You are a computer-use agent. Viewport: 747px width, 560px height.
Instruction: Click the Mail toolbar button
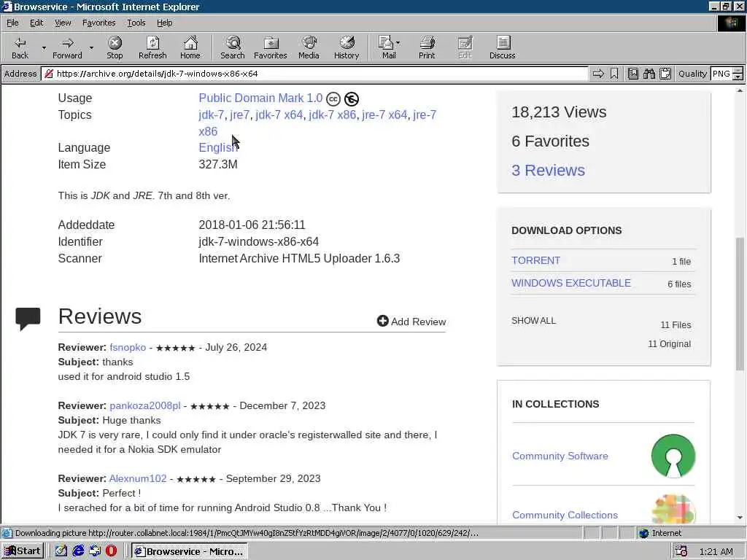(x=388, y=47)
